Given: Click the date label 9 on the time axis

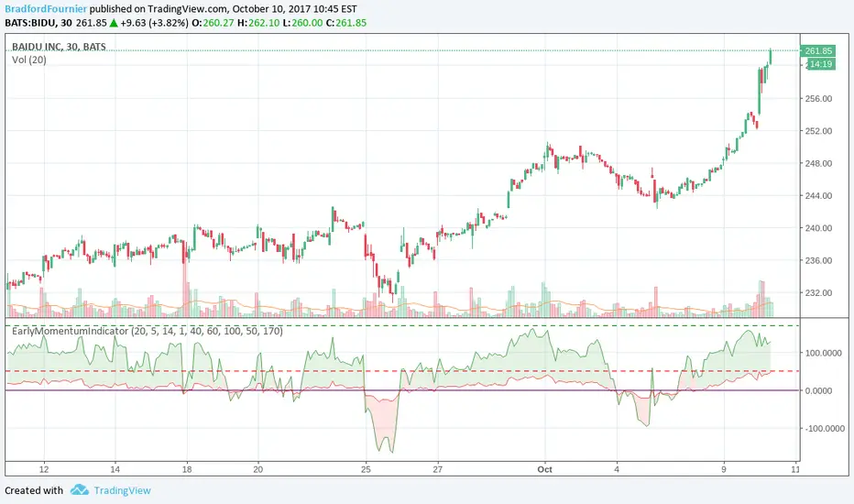Looking at the screenshot, I should [724, 469].
